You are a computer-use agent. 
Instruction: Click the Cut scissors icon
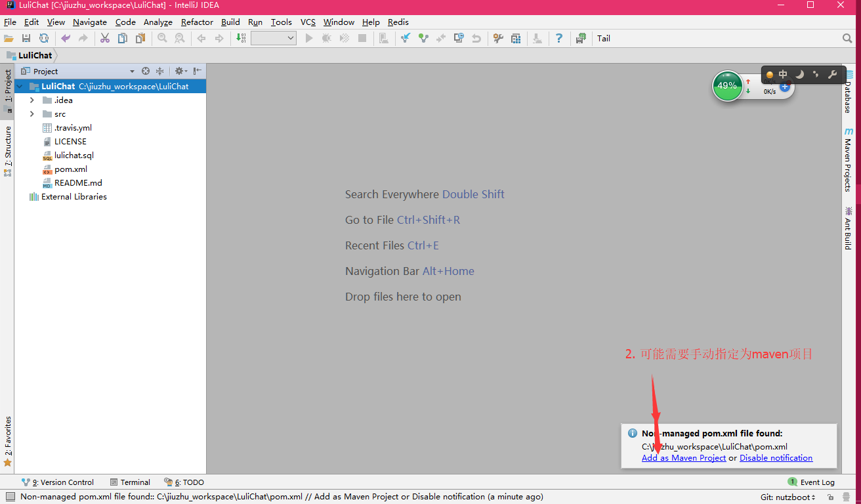[x=105, y=39]
